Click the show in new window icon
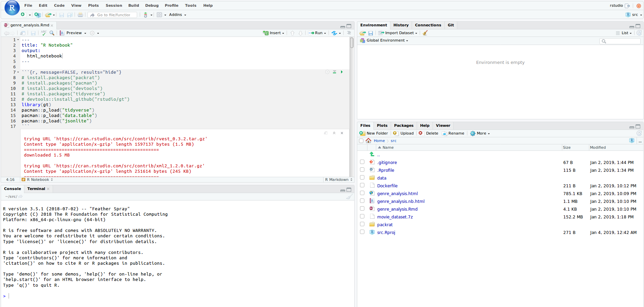 click(23, 33)
